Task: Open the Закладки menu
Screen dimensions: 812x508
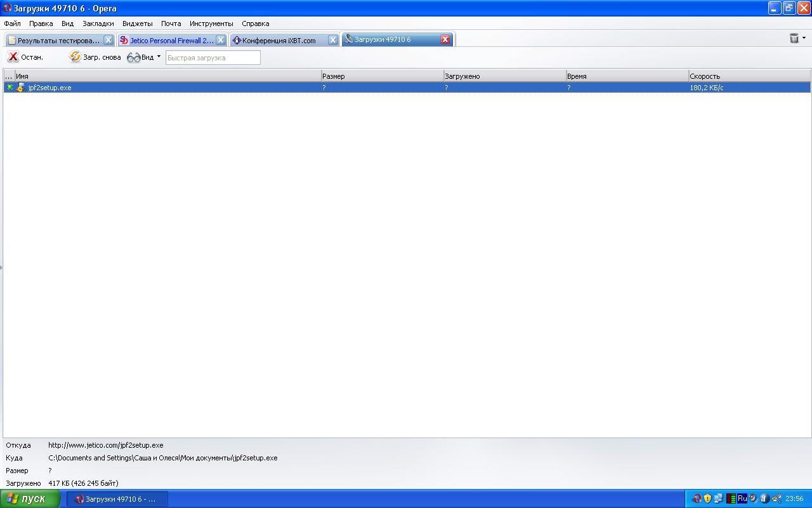Action: pyautogui.click(x=98, y=23)
